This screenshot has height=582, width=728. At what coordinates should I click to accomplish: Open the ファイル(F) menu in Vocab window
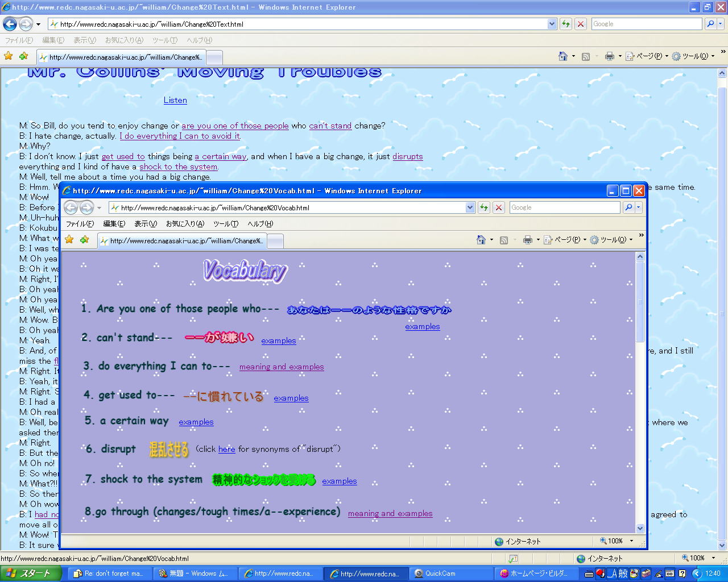tap(80, 224)
